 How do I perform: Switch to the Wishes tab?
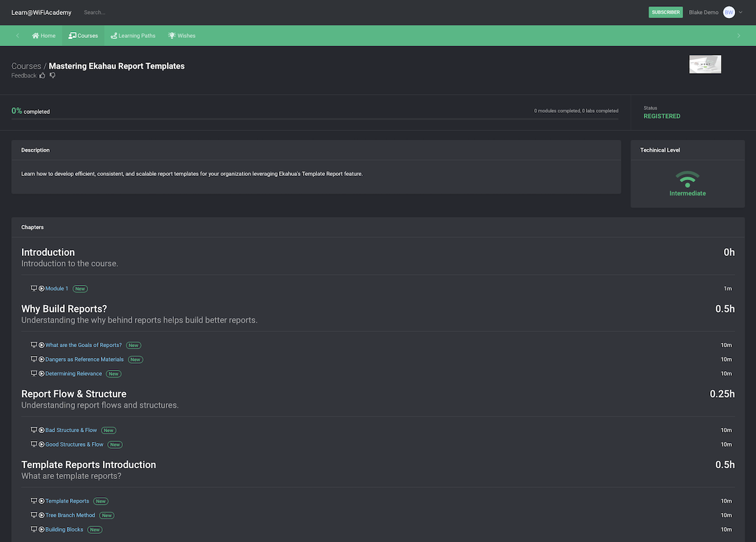point(181,36)
